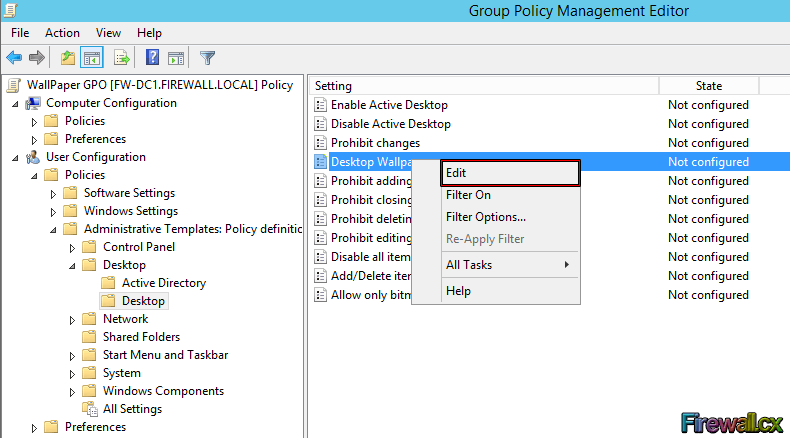
Task: Expand the Network node arrow
Action: click(x=72, y=320)
